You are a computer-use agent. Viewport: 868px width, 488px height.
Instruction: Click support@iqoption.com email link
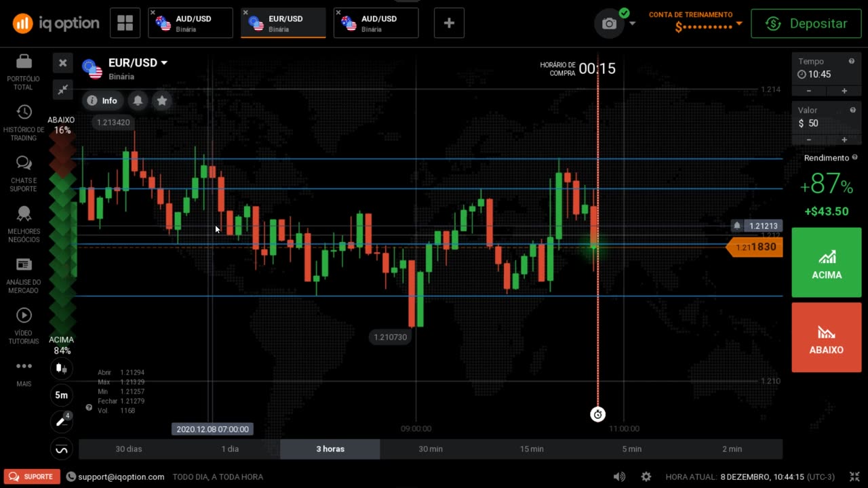click(x=121, y=477)
